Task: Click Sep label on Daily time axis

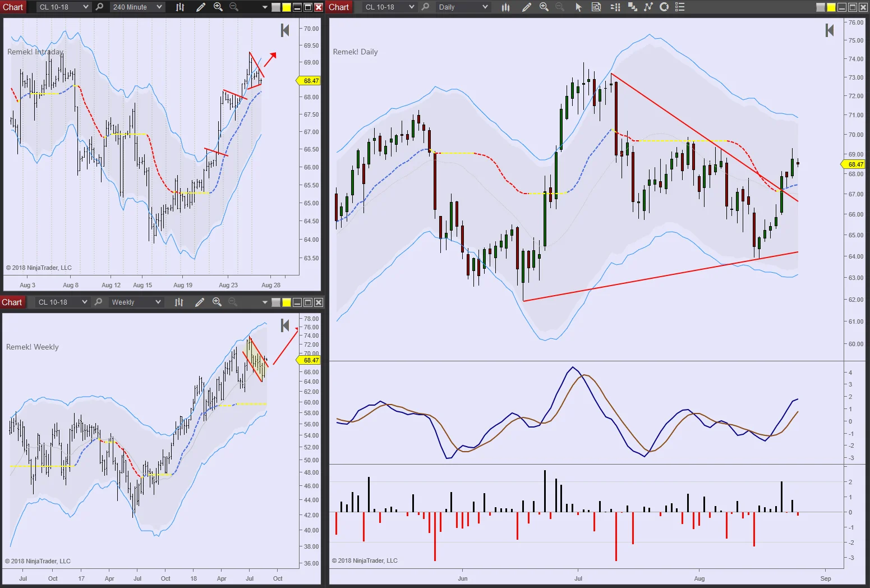Action: (x=826, y=578)
